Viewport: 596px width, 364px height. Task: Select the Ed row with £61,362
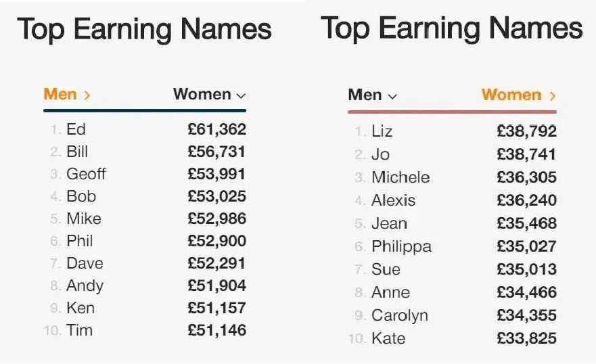click(x=145, y=129)
